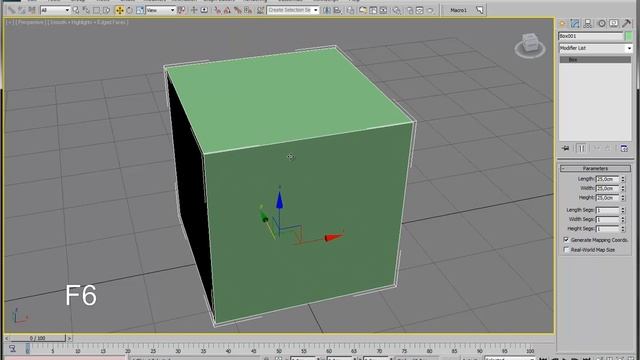Open the Select by Name dialog

[86, 10]
